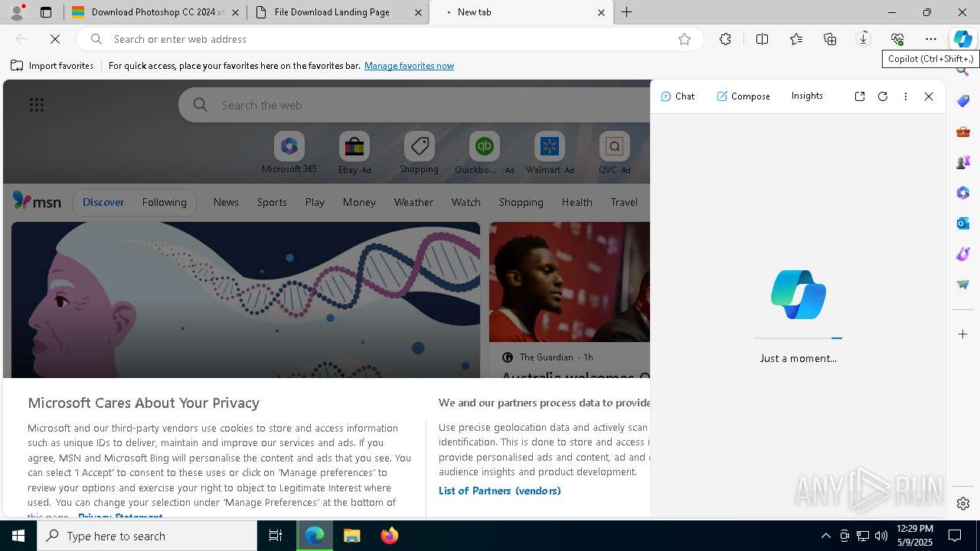Open the MSN Weather category
Screen dimensions: 980x551
pyautogui.click(x=413, y=202)
